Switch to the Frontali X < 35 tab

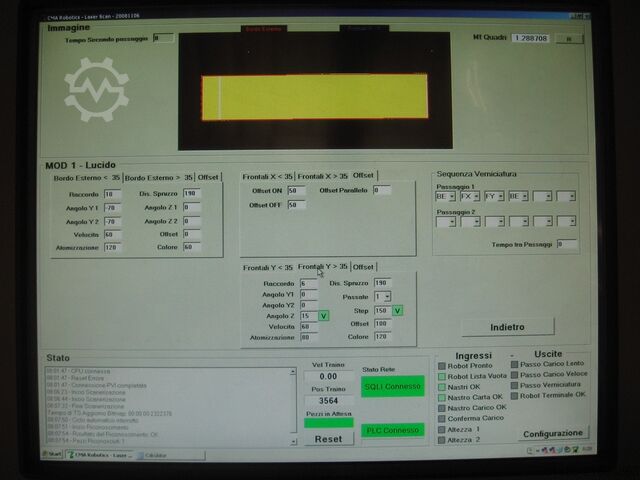[268, 176]
